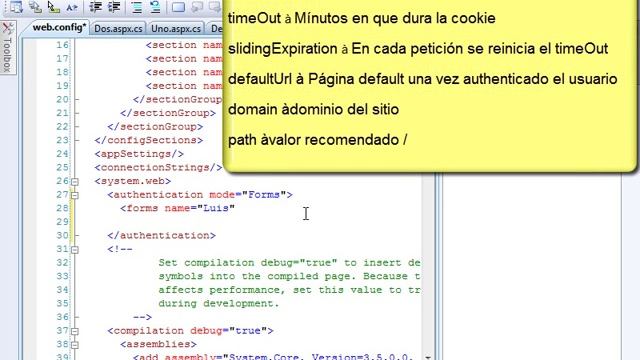Click the text name="Luis" on line 28

pyautogui.click(x=200, y=208)
